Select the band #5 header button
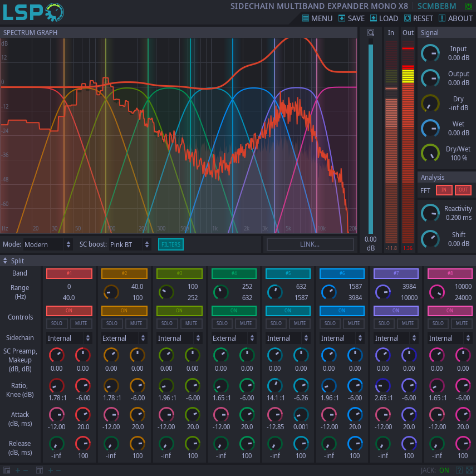476x476 pixels. point(288,273)
